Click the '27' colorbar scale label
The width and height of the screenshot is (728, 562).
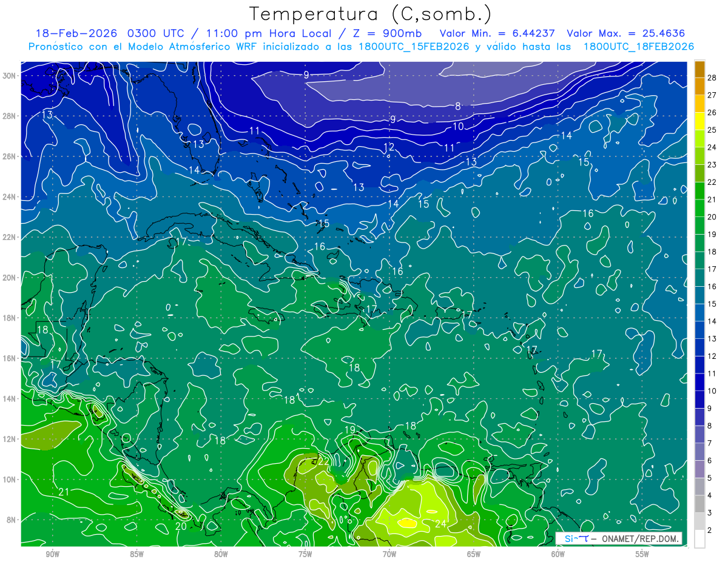(712, 95)
